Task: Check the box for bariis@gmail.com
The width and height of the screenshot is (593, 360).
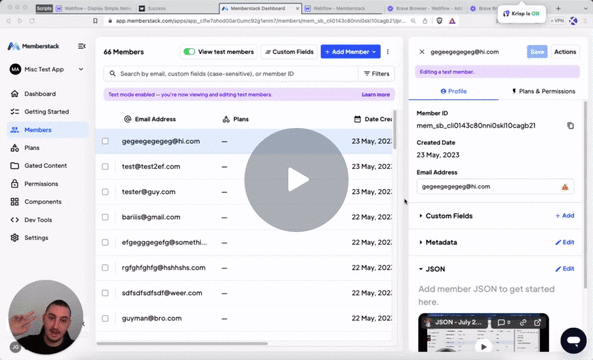Action: (x=105, y=217)
